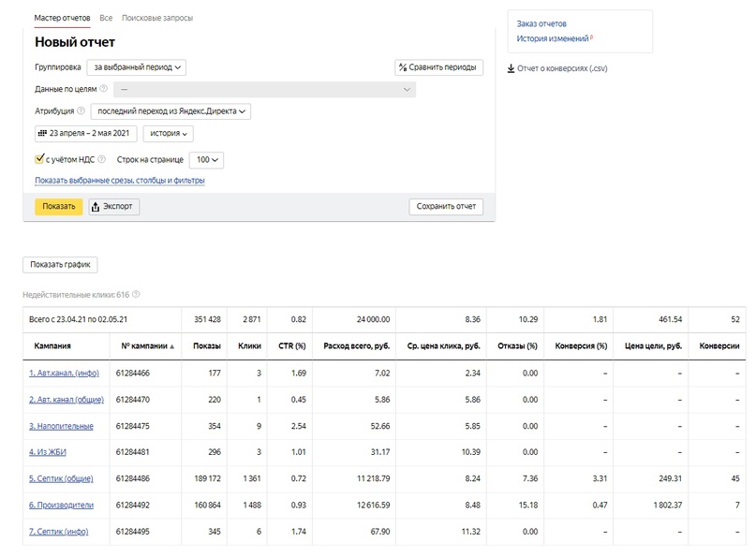
Task: Click the Сравнить периоды button
Action: click(438, 67)
